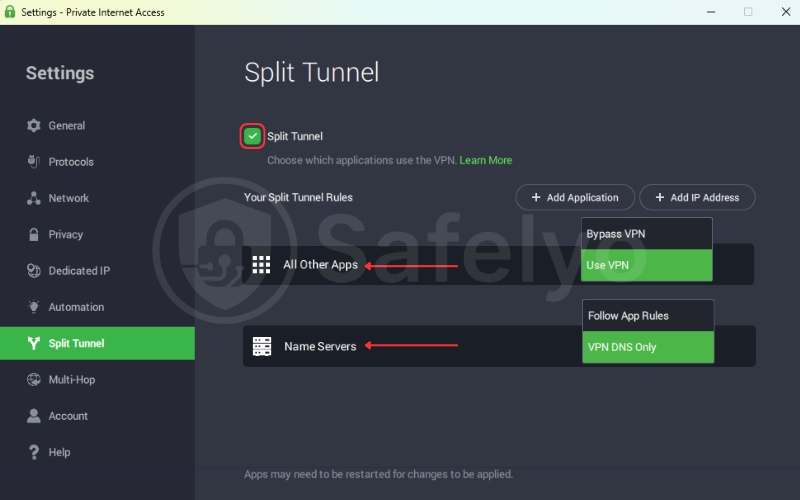Click the Split Tunnel fork icon in sidebar
The height and width of the screenshot is (500, 800).
pyautogui.click(x=34, y=343)
